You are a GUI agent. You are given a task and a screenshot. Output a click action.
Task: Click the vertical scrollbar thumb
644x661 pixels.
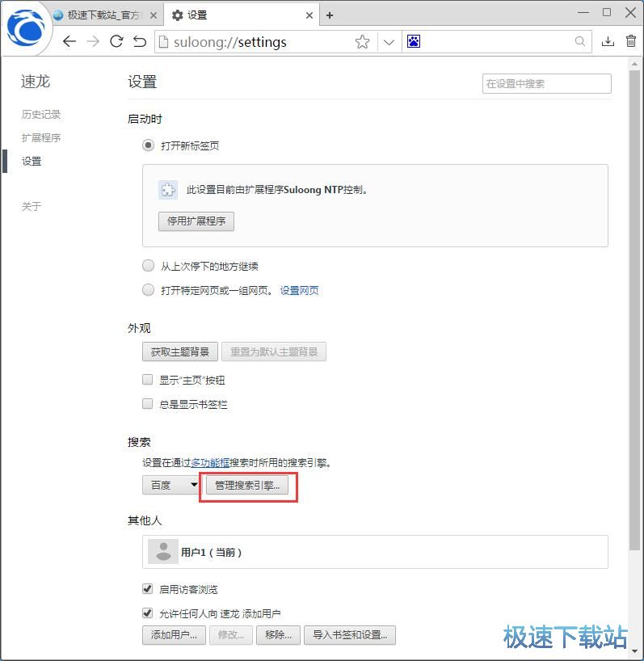click(634, 309)
